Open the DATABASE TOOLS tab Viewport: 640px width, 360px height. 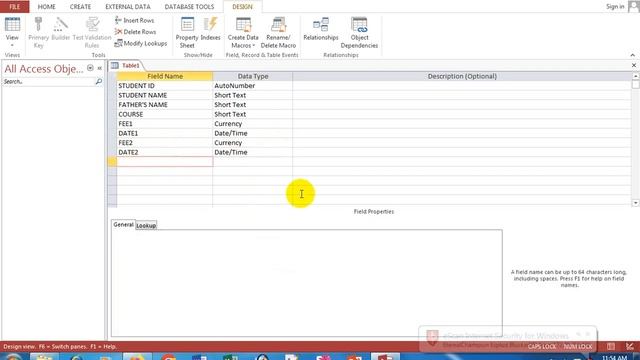(x=189, y=7)
